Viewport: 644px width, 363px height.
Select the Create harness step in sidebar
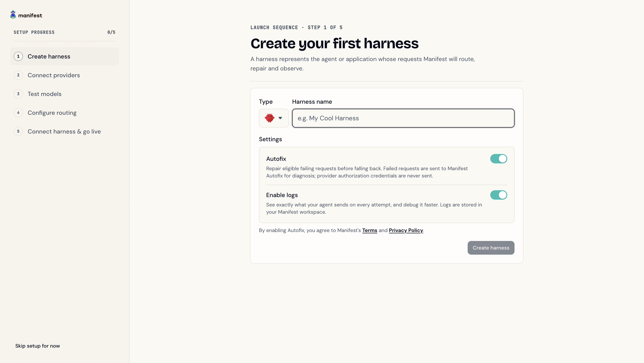64,56
